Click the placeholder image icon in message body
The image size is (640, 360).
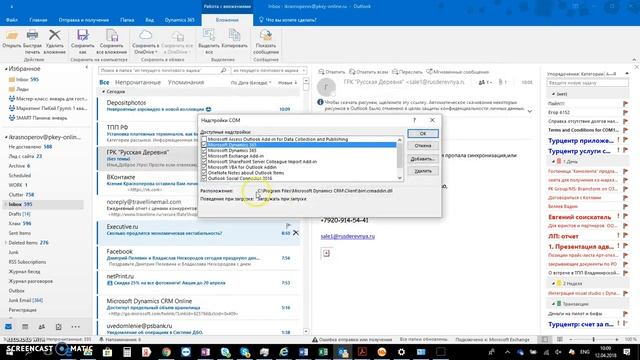tap(326, 253)
